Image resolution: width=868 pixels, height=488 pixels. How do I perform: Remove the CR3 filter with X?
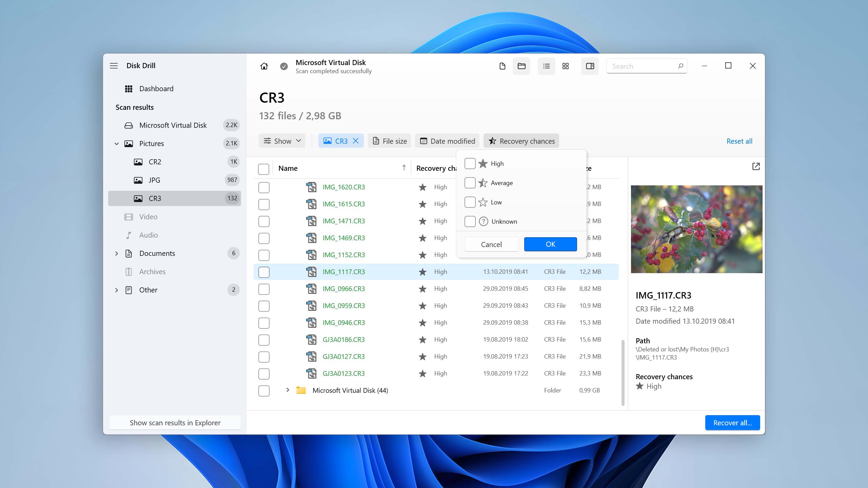(356, 141)
